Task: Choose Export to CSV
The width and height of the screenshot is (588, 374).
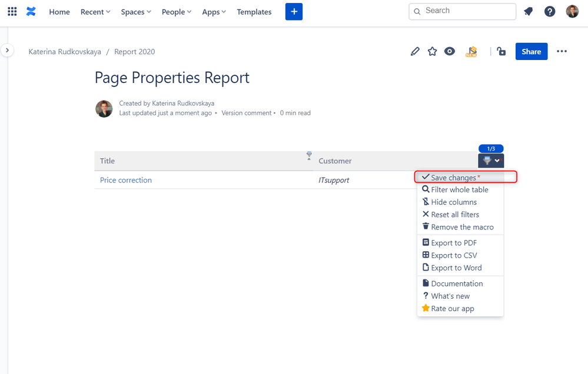Action: point(460,255)
